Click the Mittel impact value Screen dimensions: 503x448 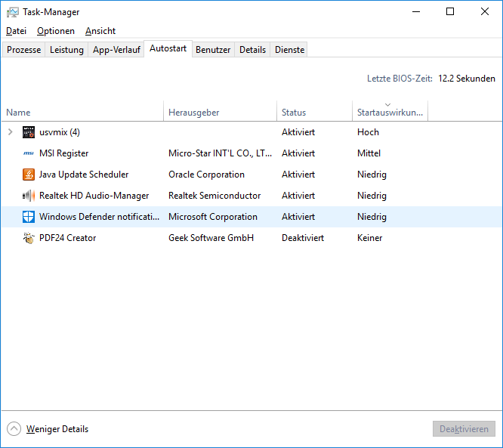pyautogui.click(x=369, y=153)
